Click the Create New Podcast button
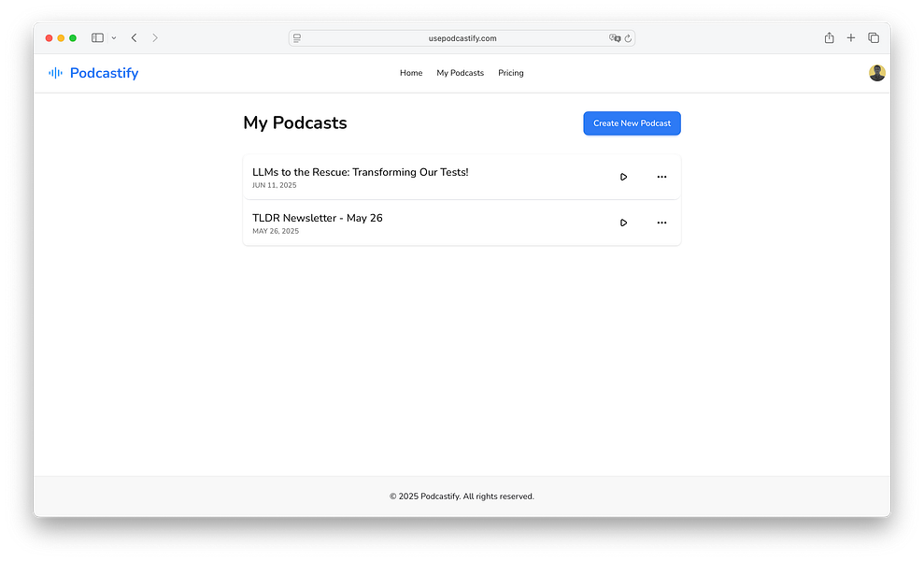This screenshot has width=924, height=561. pos(632,122)
